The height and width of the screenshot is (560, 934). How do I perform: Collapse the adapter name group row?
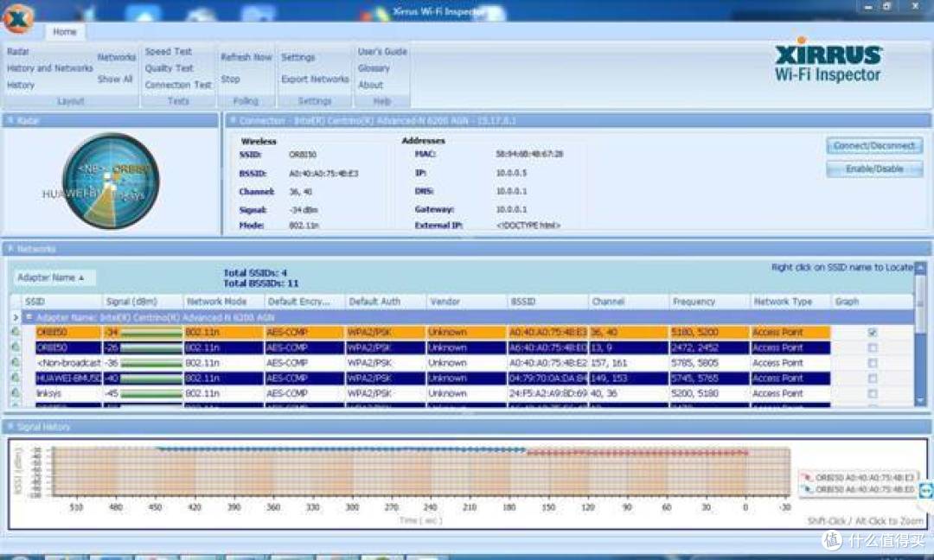point(29,317)
